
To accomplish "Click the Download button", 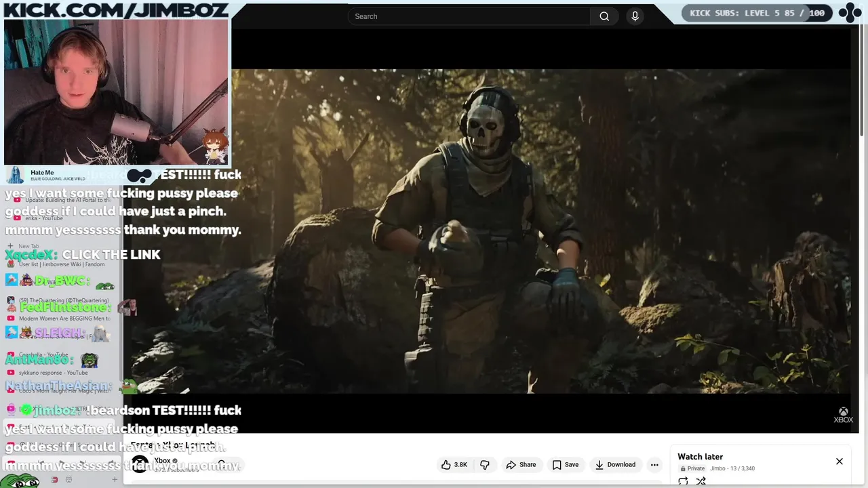I will pos(615,464).
